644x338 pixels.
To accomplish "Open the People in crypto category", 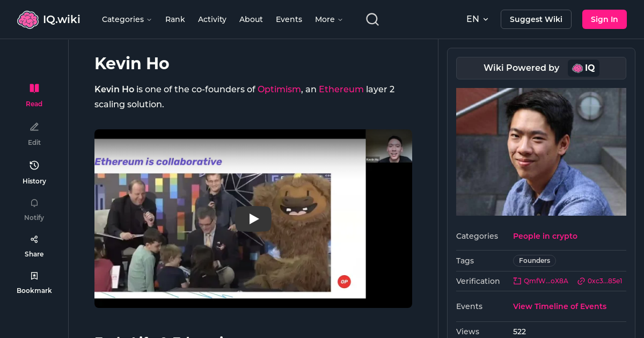I will [545, 236].
